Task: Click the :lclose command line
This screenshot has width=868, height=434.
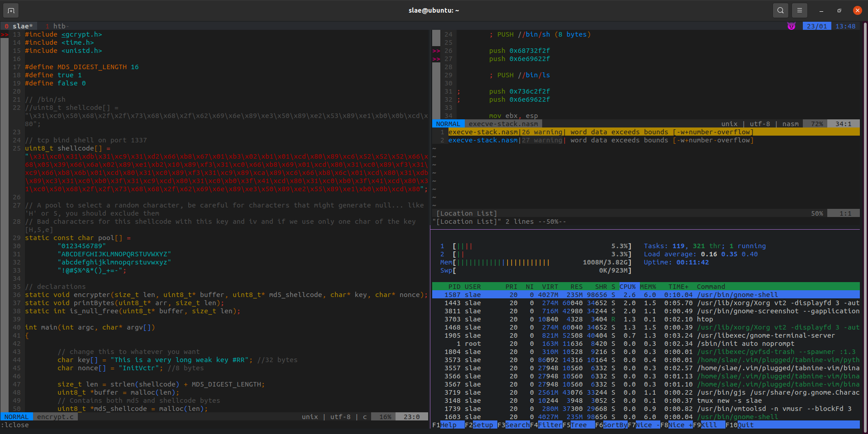Action: 15,425
